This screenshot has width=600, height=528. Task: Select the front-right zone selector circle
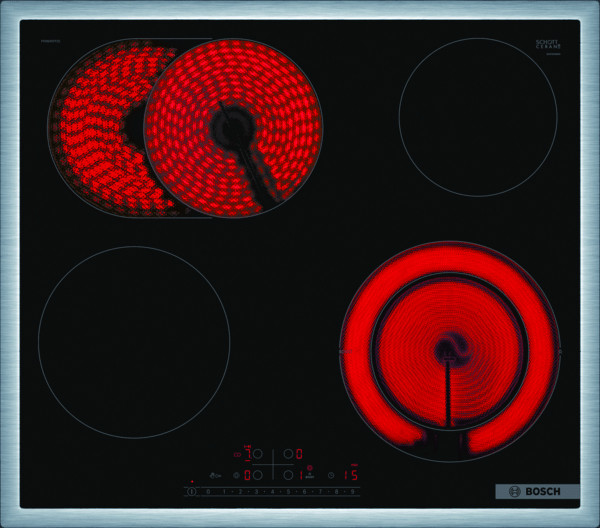[x=288, y=475]
